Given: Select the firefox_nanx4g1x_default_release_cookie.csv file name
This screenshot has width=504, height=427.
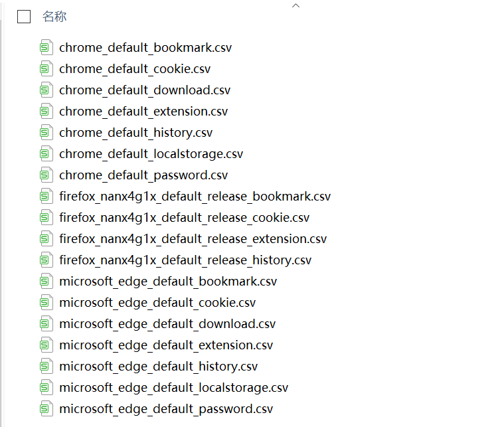Looking at the screenshot, I should [184, 218].
